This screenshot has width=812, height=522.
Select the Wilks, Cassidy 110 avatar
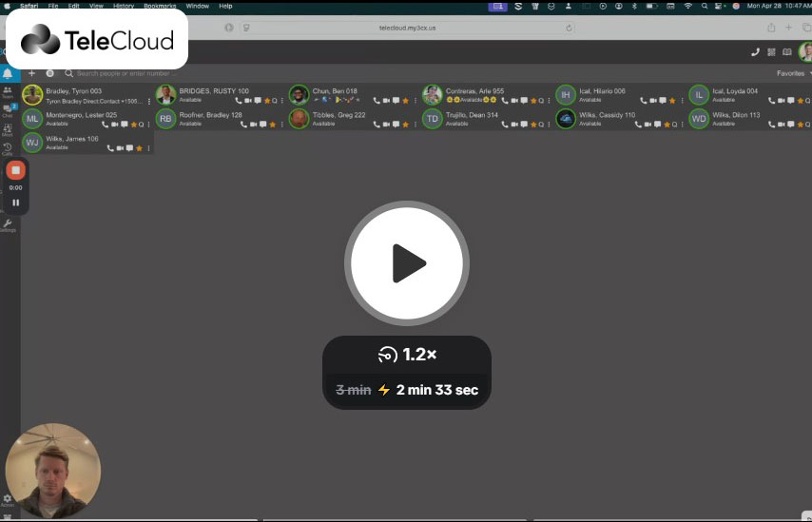[x=566, y=119]
